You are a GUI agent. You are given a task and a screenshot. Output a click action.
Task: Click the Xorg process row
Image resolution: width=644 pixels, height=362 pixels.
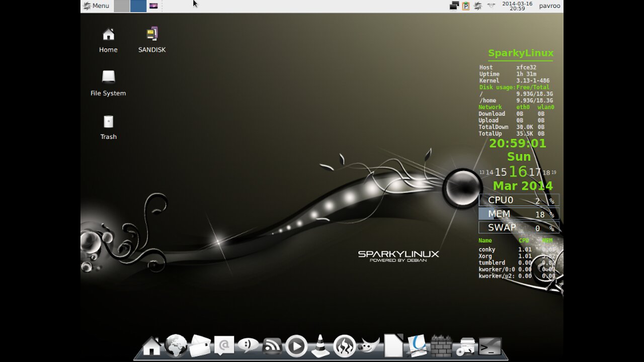click(x=517, y=256)
